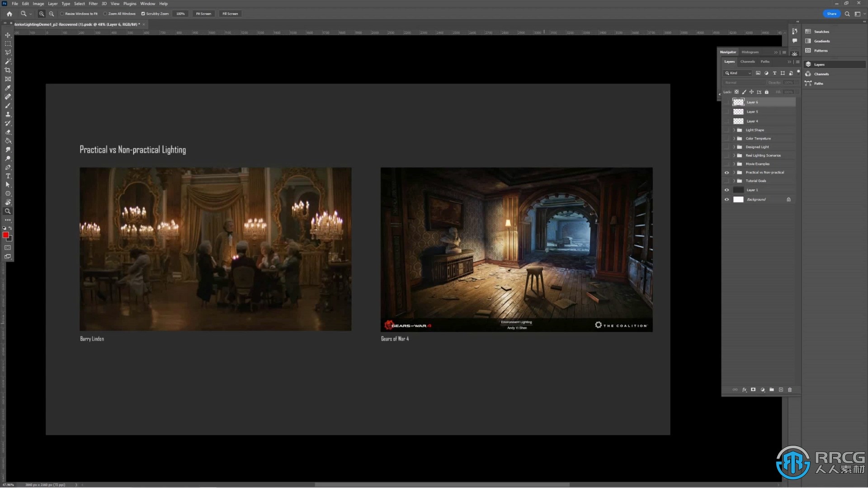Hide the Background layer
The width and height of the screenshot is (868, 488).
click(727, 200)
